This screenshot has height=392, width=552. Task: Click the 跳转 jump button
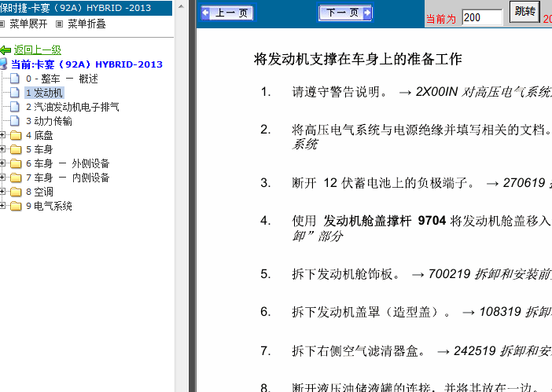click(525, 12)
